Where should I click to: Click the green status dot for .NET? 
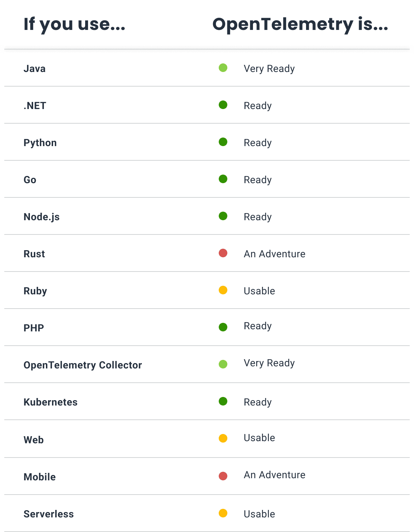[223, 105]
